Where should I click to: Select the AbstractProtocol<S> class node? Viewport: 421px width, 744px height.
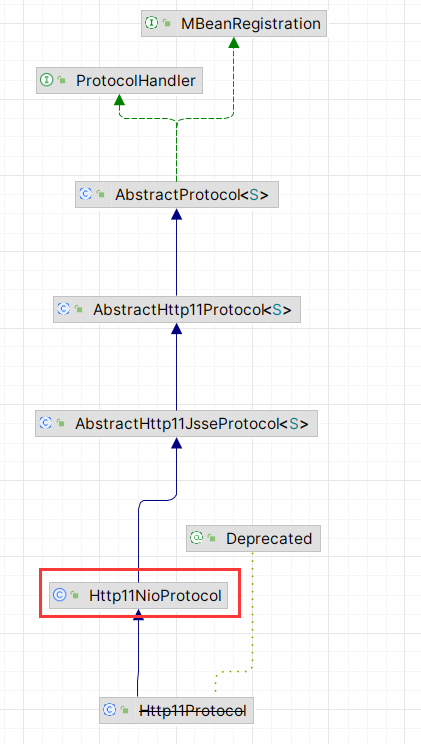tap(177, 195)
